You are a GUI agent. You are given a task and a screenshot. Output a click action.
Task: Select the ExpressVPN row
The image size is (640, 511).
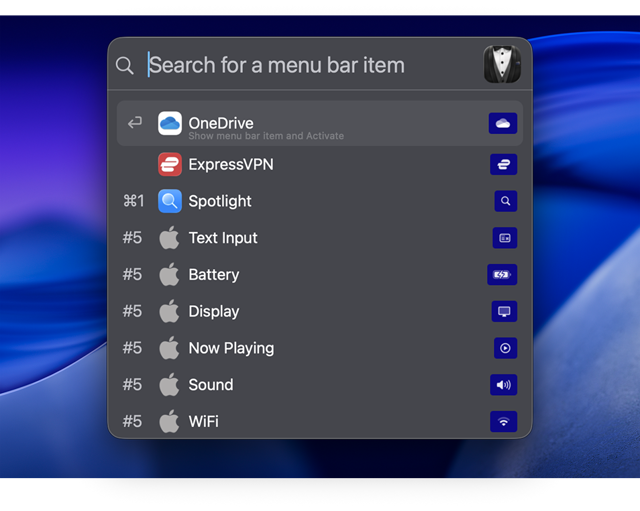[320, 164]
